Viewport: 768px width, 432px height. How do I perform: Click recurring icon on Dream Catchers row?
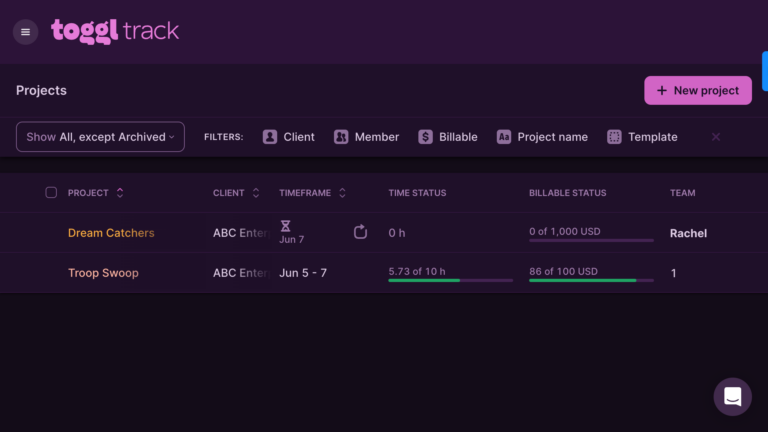point(361,233)
